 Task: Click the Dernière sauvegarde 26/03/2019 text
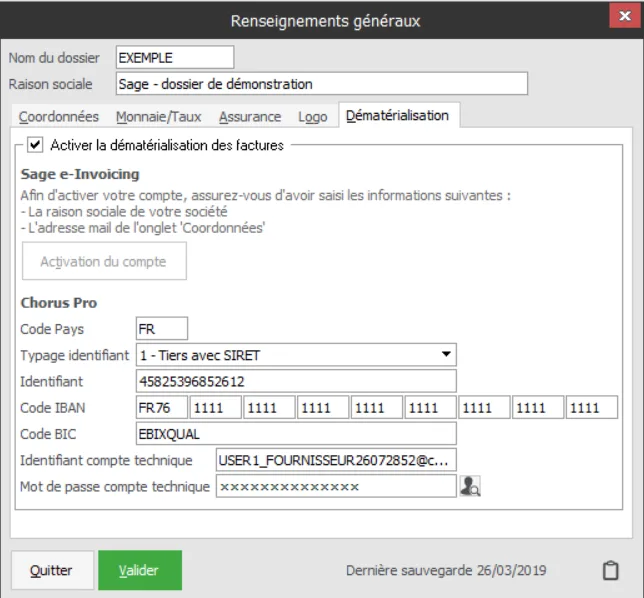(446, 570)
